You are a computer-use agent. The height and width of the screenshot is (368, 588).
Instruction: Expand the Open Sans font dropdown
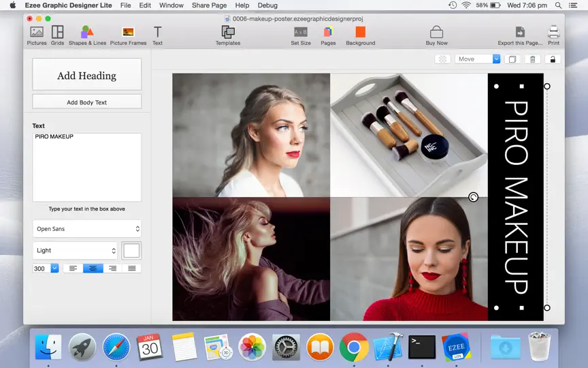[x=86, y=229]
